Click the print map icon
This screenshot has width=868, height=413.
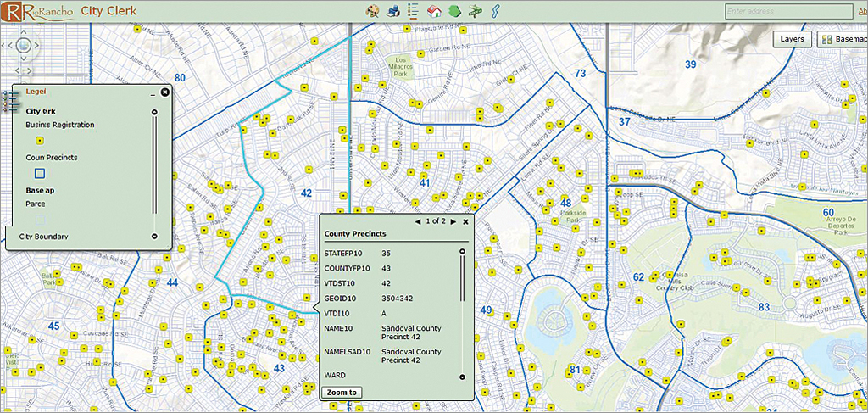[393, 11]
